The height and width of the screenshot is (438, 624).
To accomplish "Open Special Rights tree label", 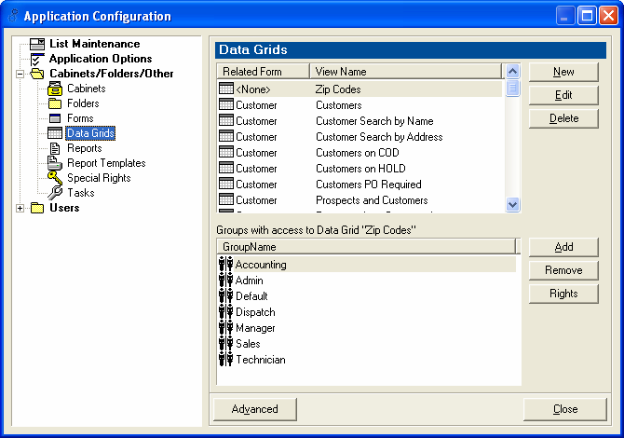I will coord(99,178).
